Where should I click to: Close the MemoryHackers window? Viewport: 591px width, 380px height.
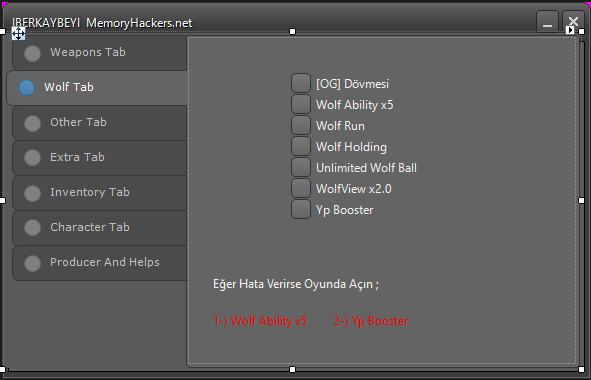[x=573, y=21]
